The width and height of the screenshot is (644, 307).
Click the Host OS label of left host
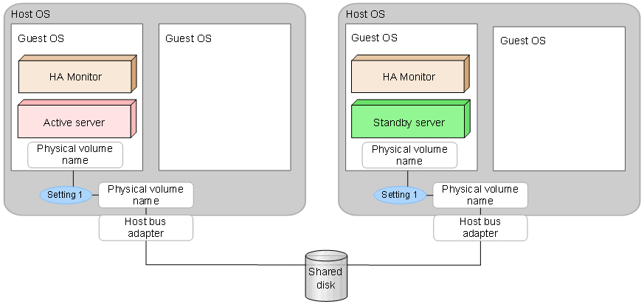[31, 14]
